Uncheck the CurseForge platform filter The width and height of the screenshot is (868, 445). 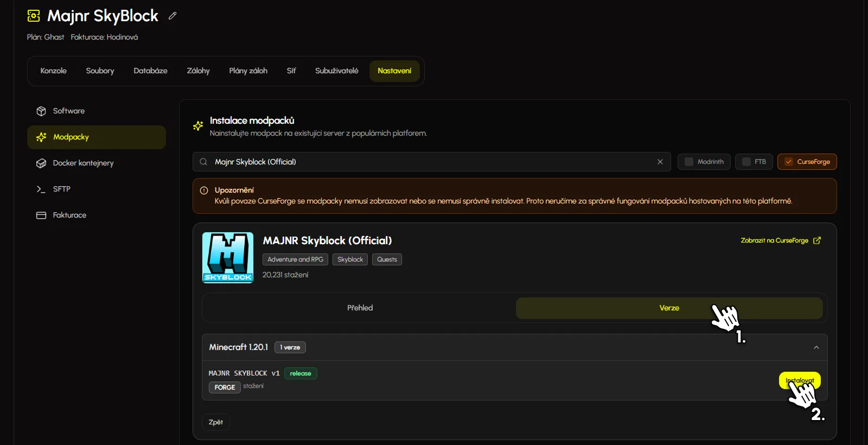807,162
